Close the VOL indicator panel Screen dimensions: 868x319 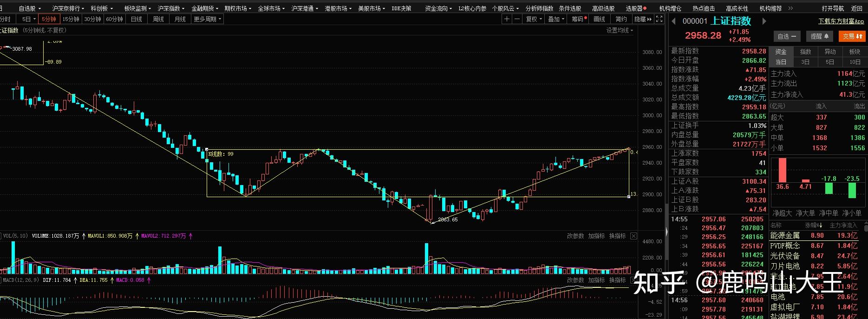pyautogui.click(x=633, y=236)
